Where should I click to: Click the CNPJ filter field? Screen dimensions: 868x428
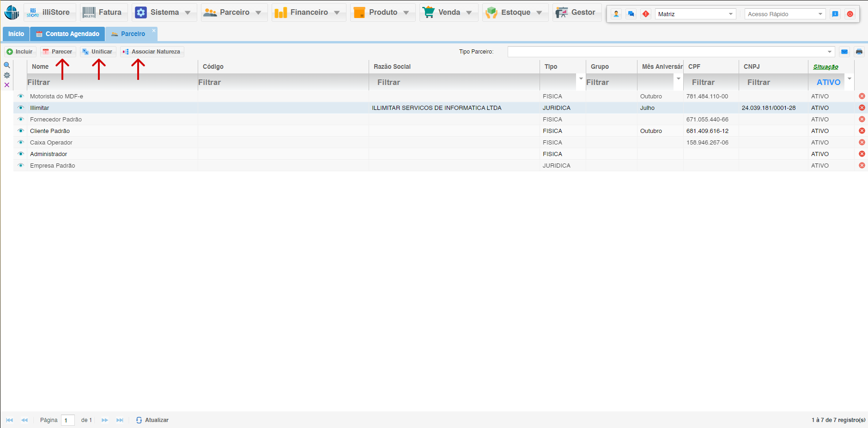(x=773, y=82)
